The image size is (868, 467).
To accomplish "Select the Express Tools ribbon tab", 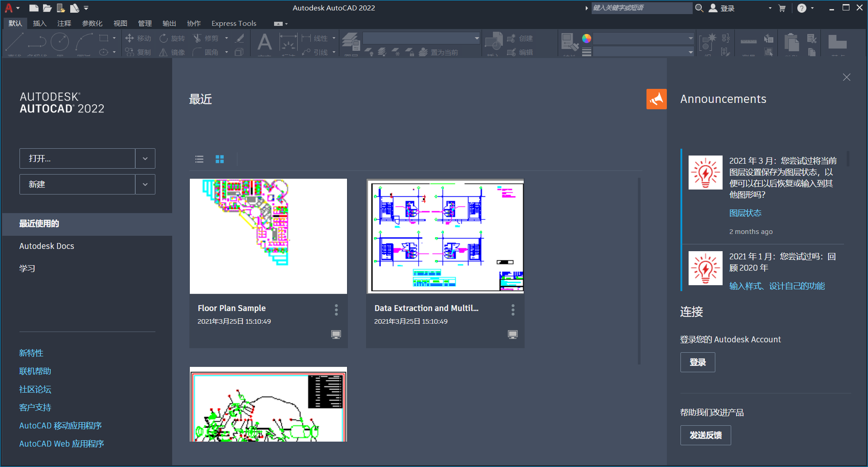I will tap(234, 23).
